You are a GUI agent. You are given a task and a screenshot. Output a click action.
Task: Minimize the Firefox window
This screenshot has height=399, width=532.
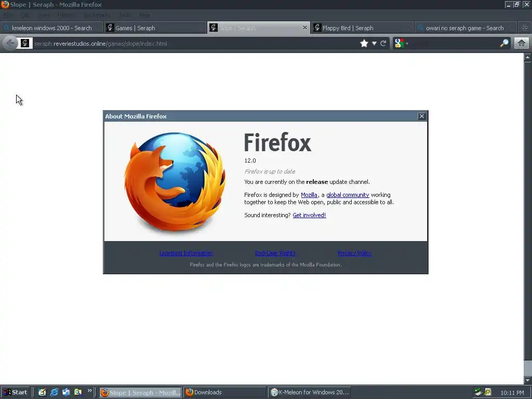[508, 4]
